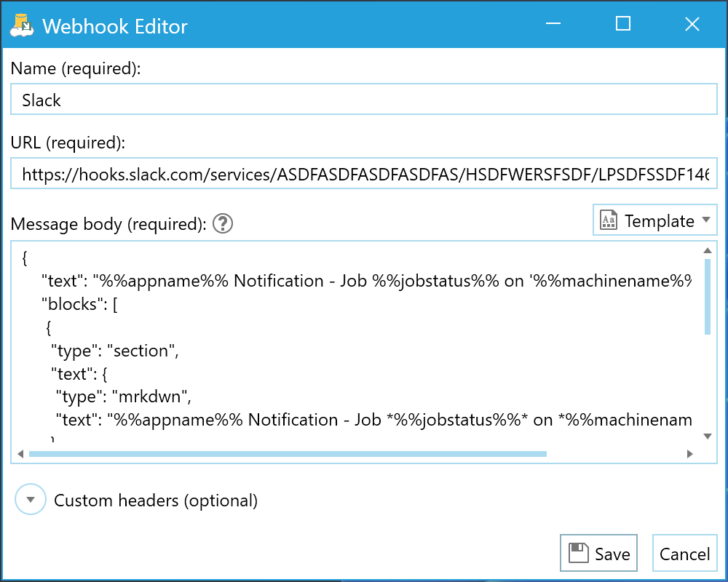Click the horizontal scrollbar thumb in message body
Screen dimensions: 728x582
[x=288, y=454]
